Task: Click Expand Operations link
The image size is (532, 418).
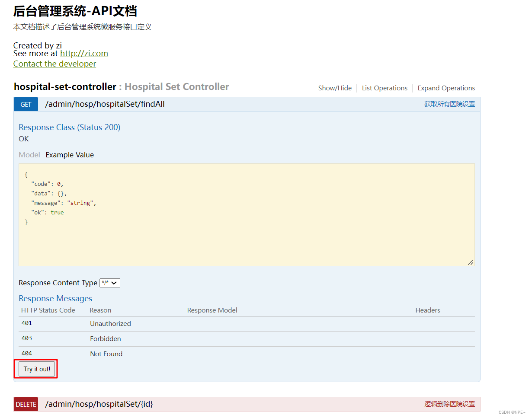Action: pos(446,88)
